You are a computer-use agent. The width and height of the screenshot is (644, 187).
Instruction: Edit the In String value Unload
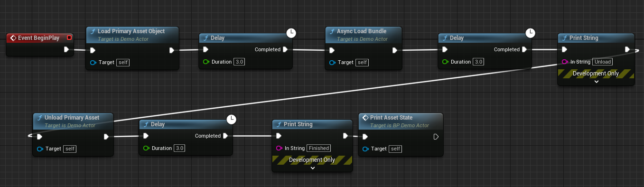603,62
